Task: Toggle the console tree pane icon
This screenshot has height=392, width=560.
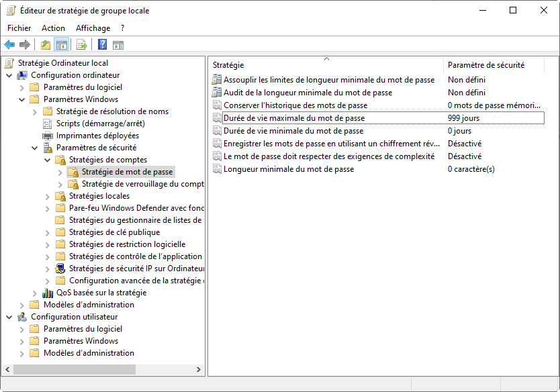Action: pyautogui.click(x=61, y=45)
